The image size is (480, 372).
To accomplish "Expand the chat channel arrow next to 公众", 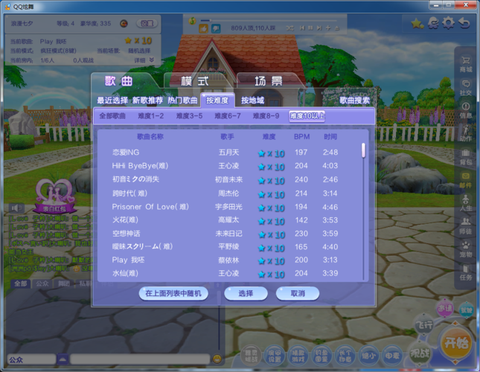I will coord(62,359).
